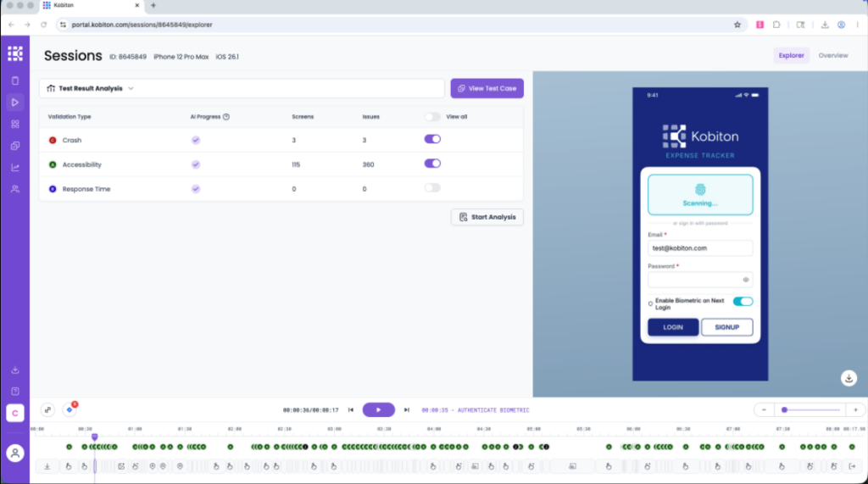Click the green Accessibility indicator icon
Viewport: 868px width, 484px height.
tap(53, 164)
